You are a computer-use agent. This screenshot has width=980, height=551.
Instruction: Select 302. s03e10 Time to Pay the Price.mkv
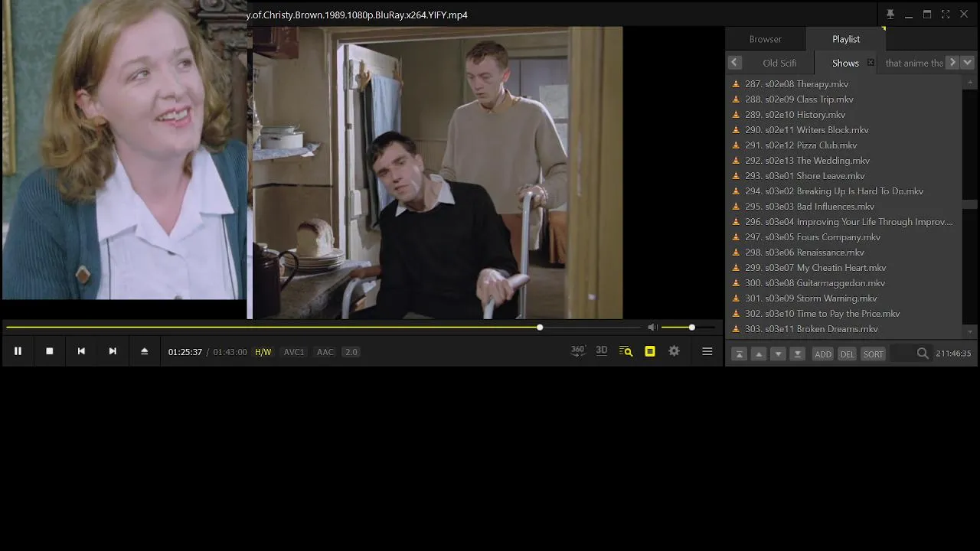point(844,314)
